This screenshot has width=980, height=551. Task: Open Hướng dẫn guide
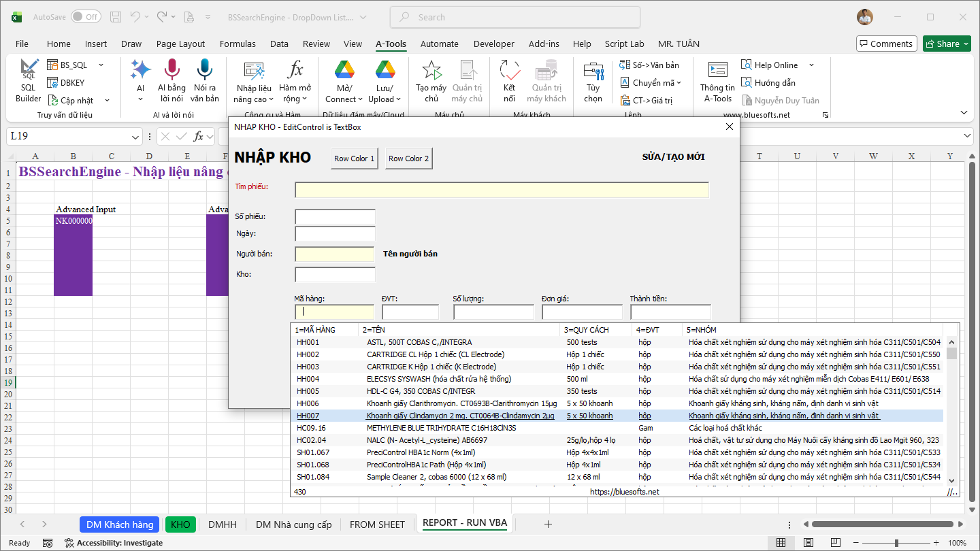[768, 83]
